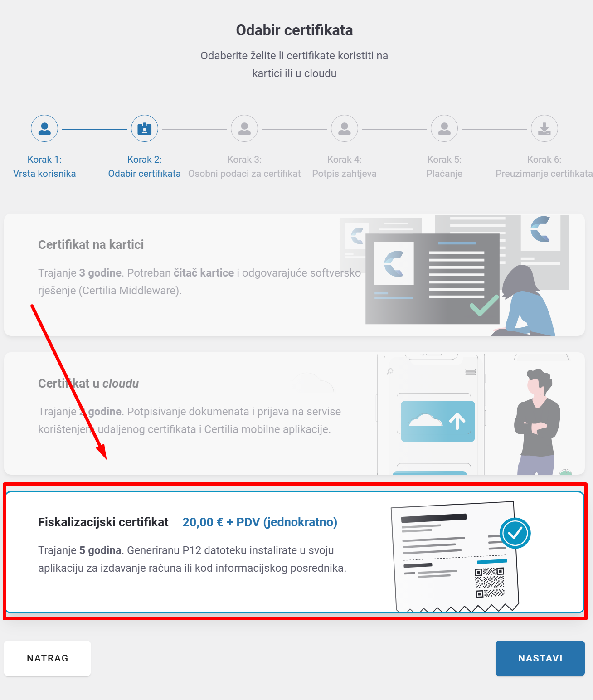Select the Korak 5 person icon

click(444, 128)
